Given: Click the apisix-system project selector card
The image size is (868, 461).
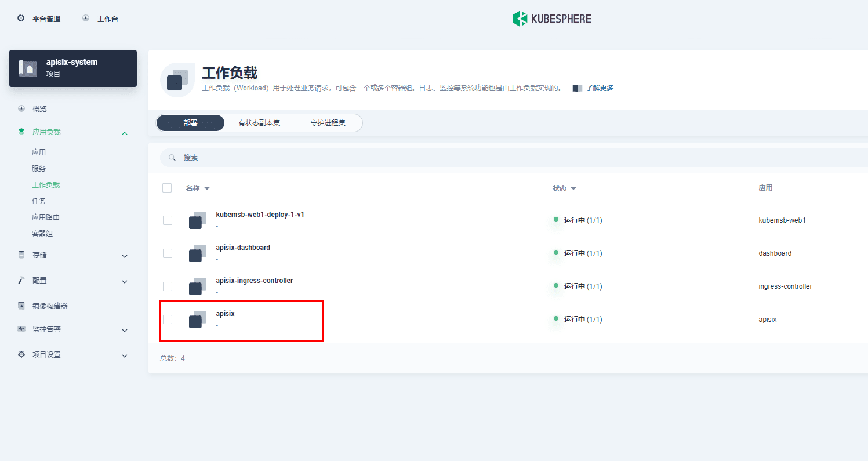Looking at the screenshot, I should (x=73, y=68).
